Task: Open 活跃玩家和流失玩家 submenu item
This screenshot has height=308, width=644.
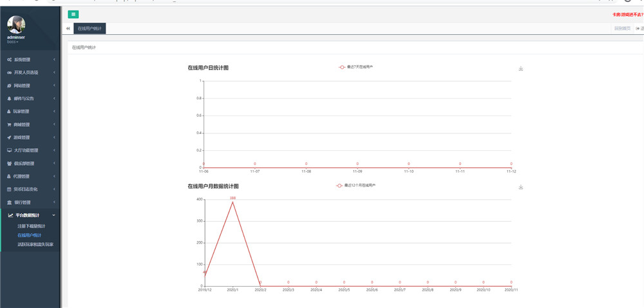Action: coord(35,244)
